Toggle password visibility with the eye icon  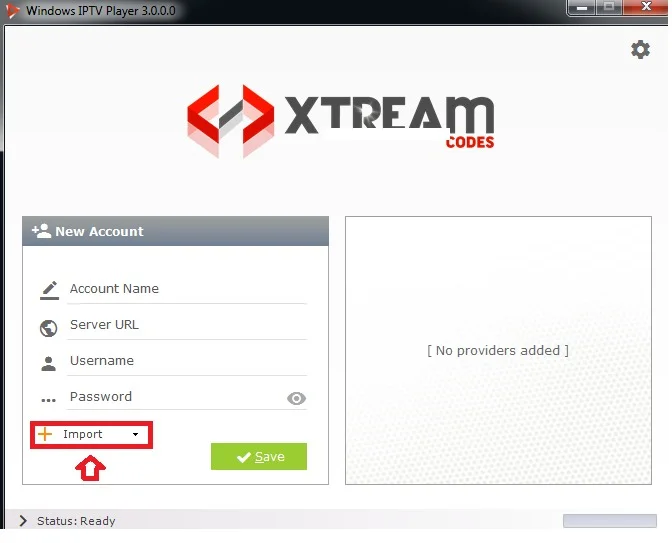coord(296,399)
